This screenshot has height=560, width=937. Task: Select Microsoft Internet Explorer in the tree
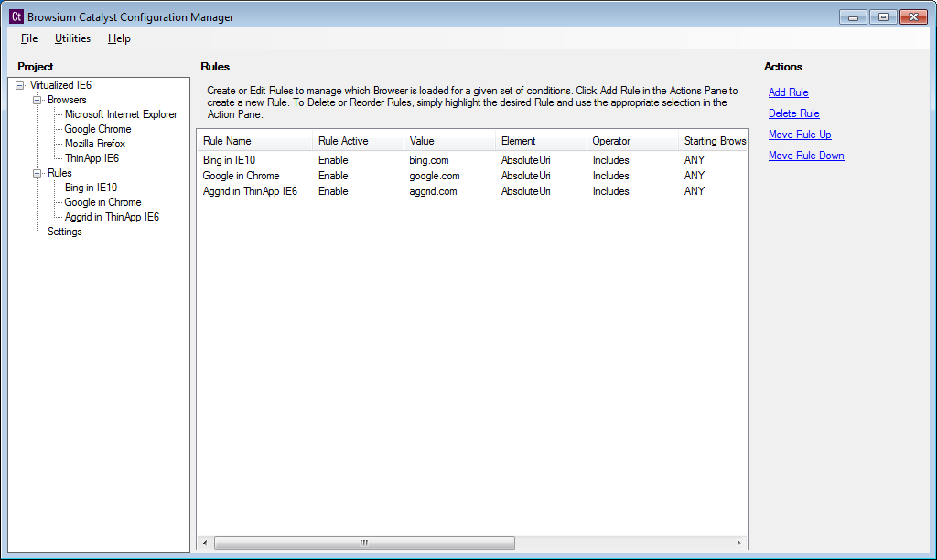121,114
